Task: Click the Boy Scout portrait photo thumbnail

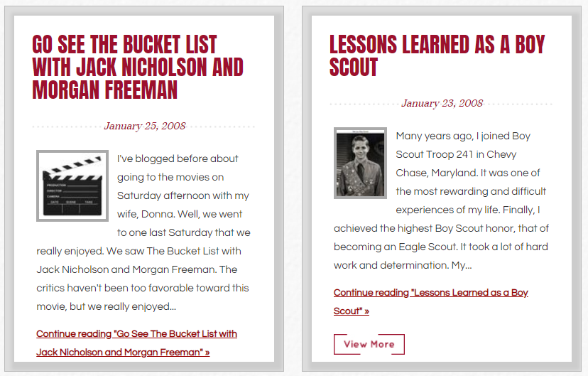Action: pyautogui.click(x=360, y=163)
